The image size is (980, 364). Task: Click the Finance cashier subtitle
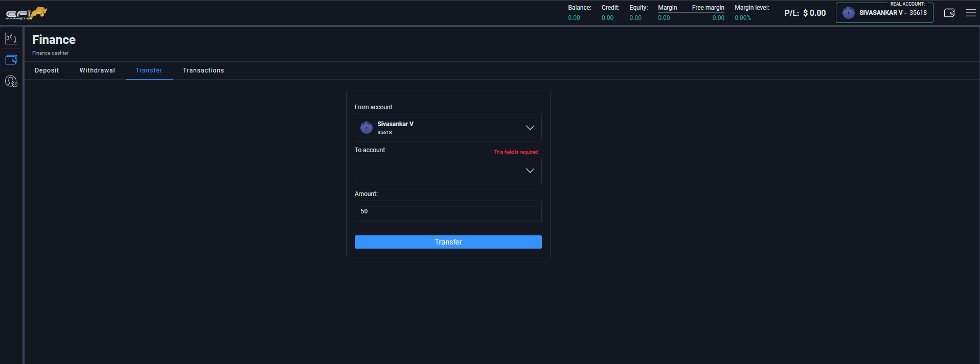coord(50,53)
